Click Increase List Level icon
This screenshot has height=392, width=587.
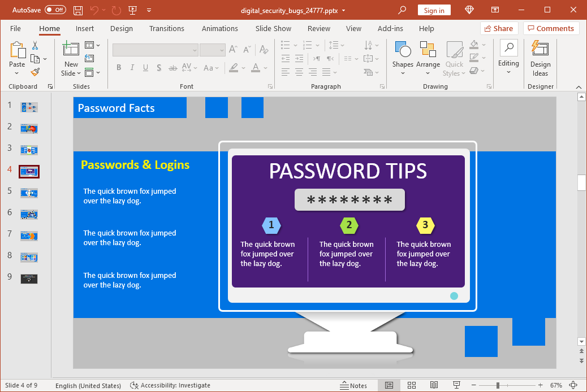(x=299, y=58)
